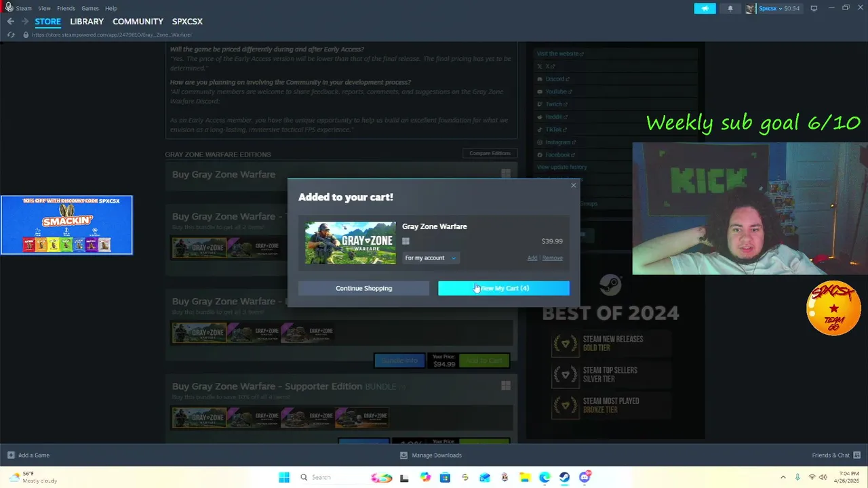Screen dimensions: 868x488
Task: Switch to the STORE tab
Action: click(47, 22)
